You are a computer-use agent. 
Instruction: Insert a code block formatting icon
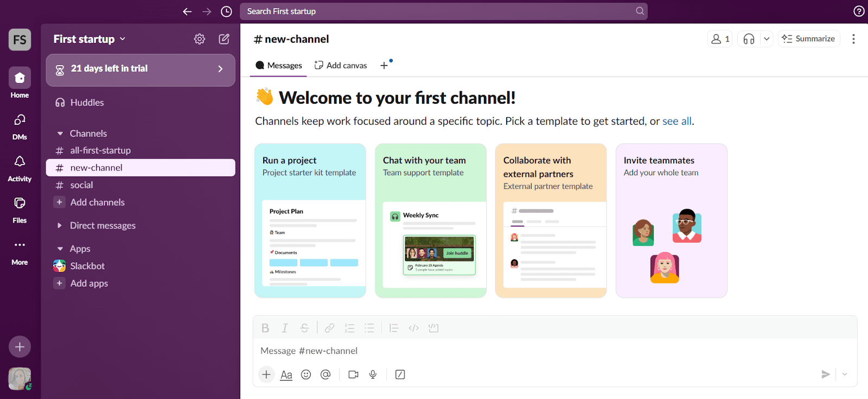pos(433,328)
